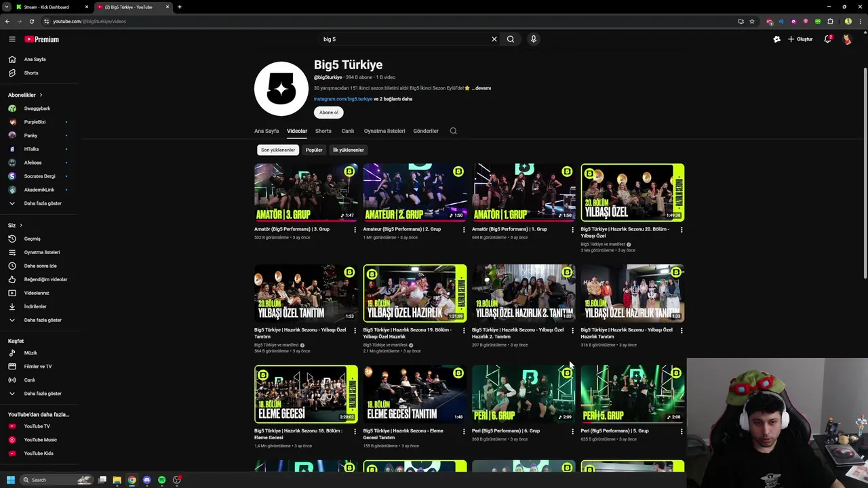Click the browser address bar

(x=390, y=21)
